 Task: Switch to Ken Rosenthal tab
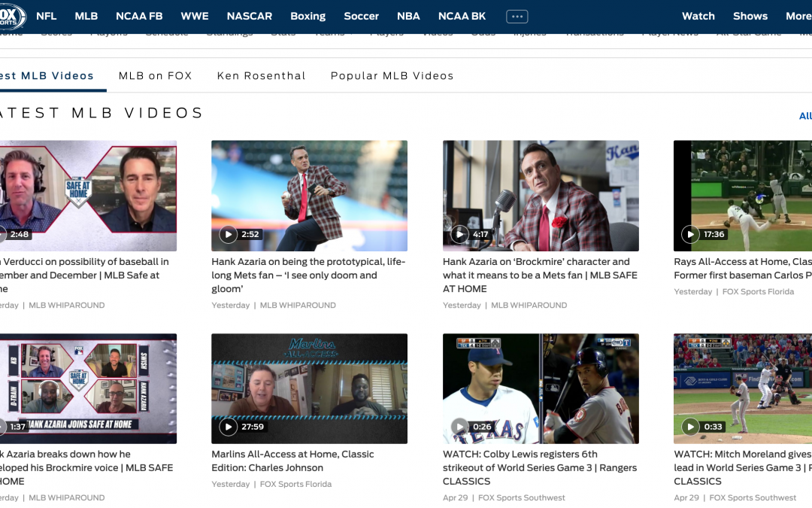point(262,76)
